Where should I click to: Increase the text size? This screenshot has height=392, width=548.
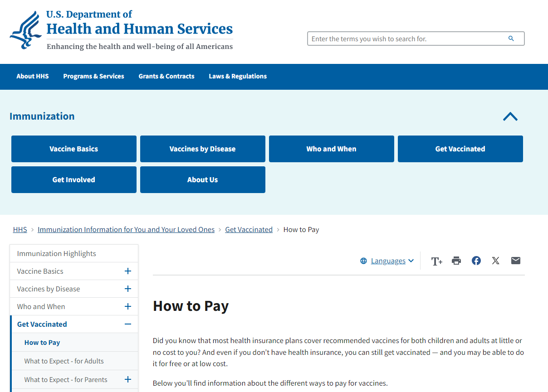click(436, 261)
